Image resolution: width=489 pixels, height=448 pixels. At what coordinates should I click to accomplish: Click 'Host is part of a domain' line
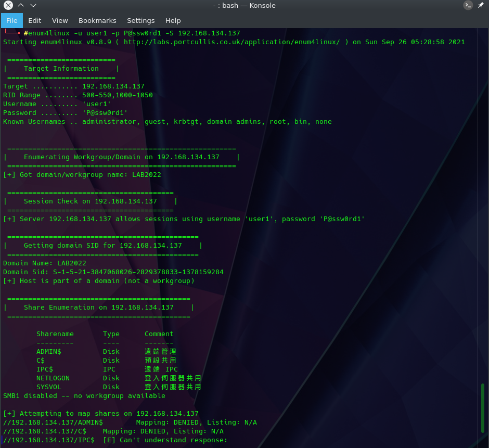tap(99, 280)
